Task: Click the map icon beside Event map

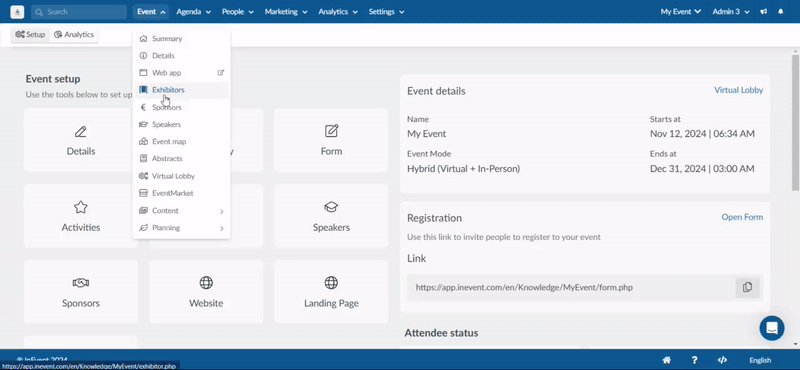Action: (143, 141)
